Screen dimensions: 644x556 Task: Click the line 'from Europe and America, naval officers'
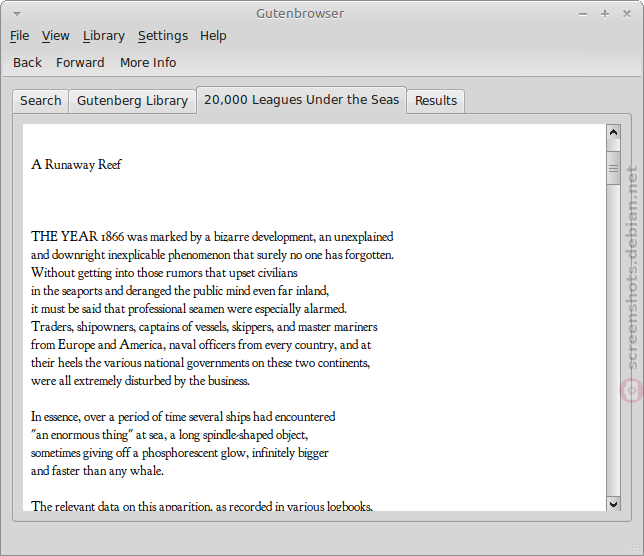click(x=201, y=345)
